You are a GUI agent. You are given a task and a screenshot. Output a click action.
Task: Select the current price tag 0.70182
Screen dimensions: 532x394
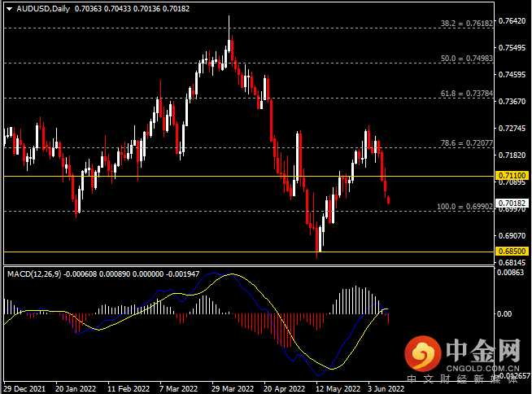[x=512, y=204]
